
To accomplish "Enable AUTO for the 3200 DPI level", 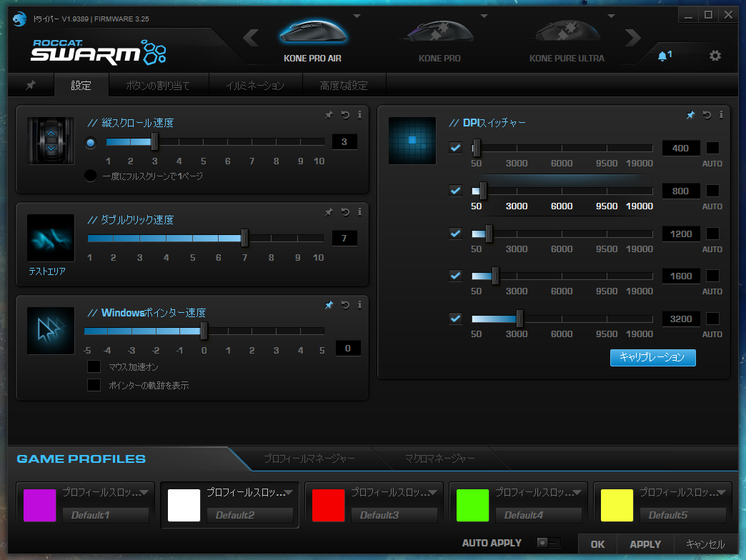I will 712,319.
